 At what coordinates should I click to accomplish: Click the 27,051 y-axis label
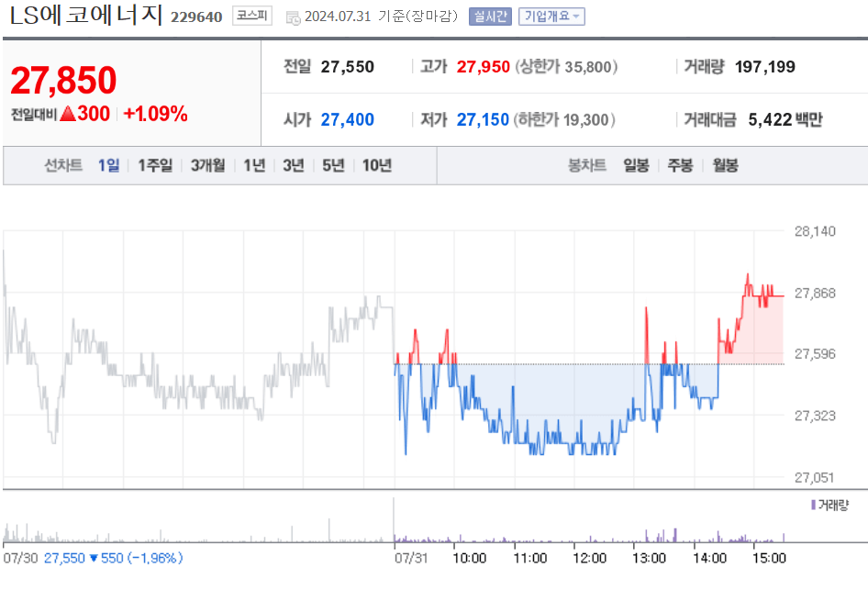[x=815, y=477]
